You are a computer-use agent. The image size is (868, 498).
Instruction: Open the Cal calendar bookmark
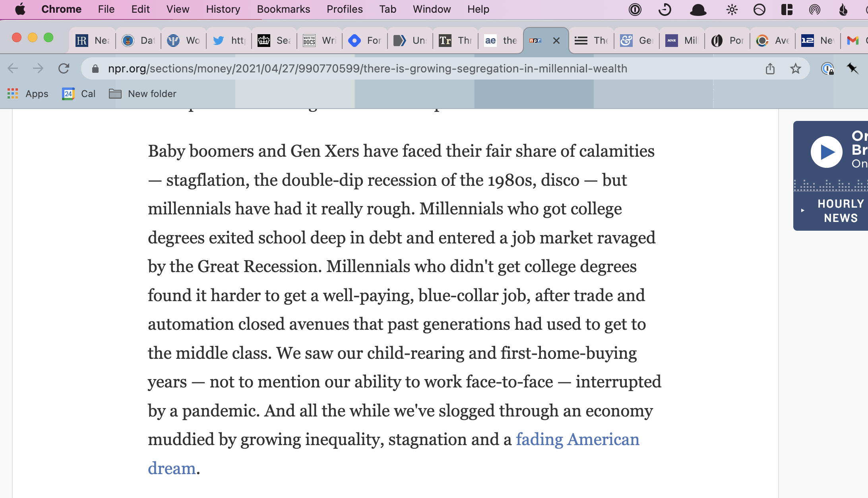(x=79, y=94)
